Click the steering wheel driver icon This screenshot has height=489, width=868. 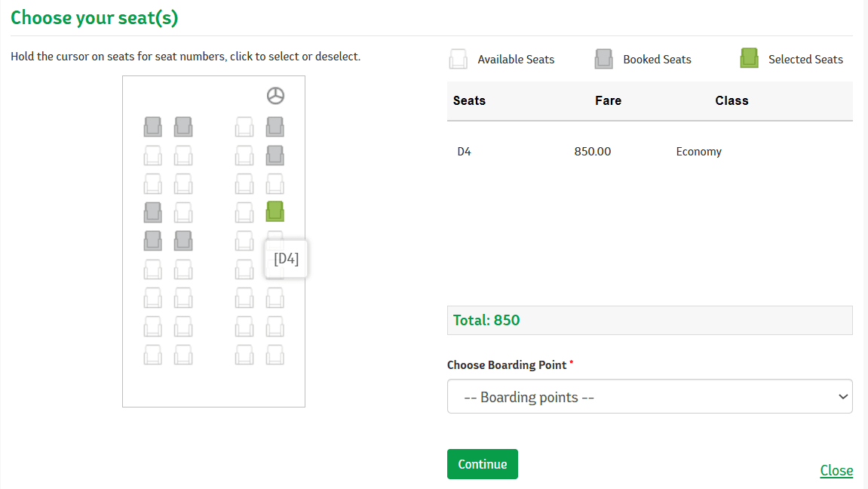(x=275, y=96)
